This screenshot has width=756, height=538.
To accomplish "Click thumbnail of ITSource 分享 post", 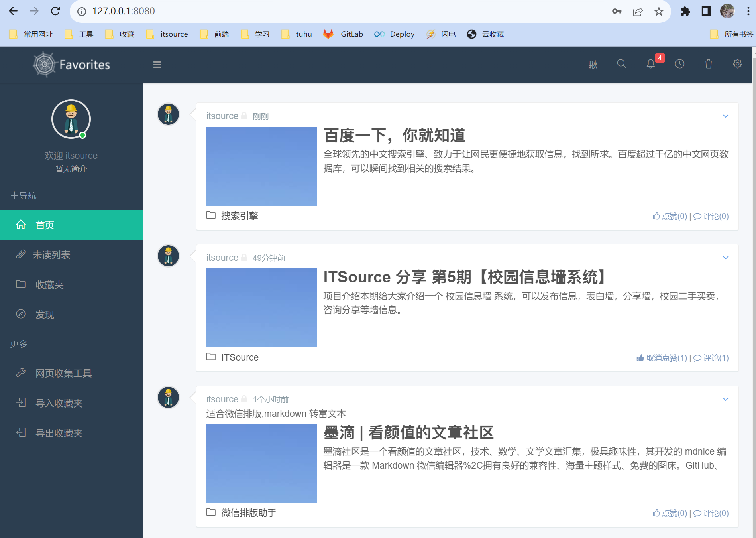I will tap(261, 308).
